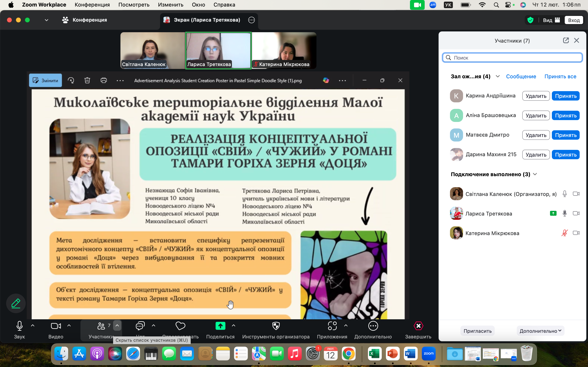The image size is (588, 367).
Task: Open the Конференция menu in the menu bar
Action: (92, 5)
